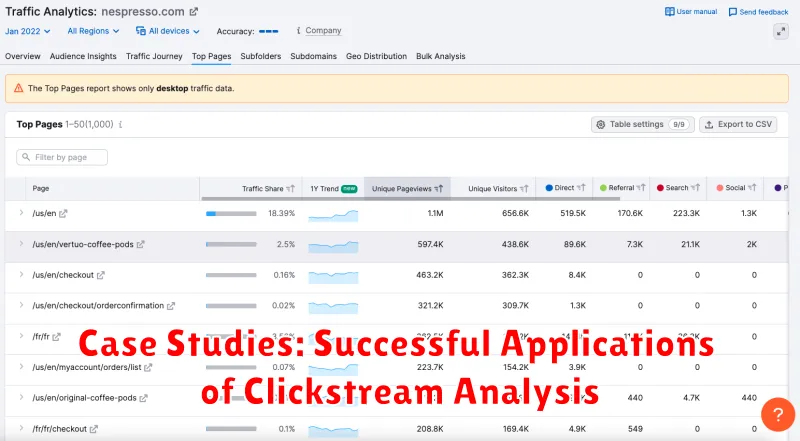Viewport: 800px width, 441px height.
Task: Sort by Search traffic column icon
Action: tap(695, 188)
